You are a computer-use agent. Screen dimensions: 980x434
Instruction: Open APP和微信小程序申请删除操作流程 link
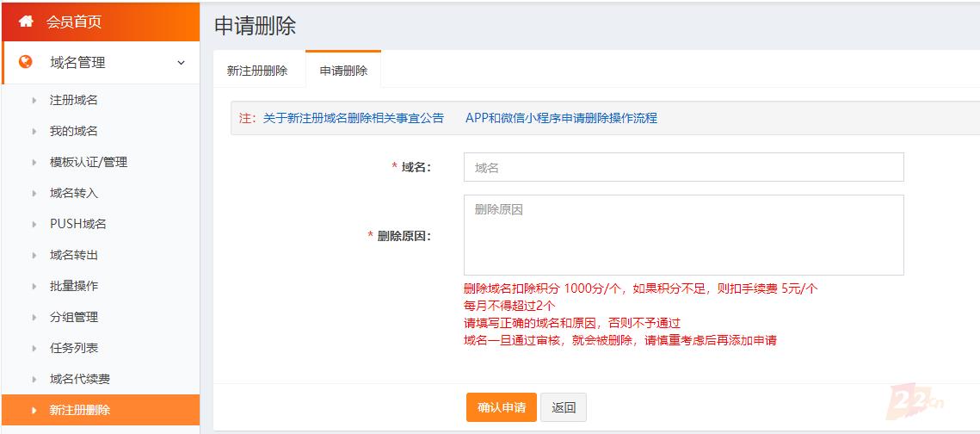pyautogui.click(x=561, y=118)
